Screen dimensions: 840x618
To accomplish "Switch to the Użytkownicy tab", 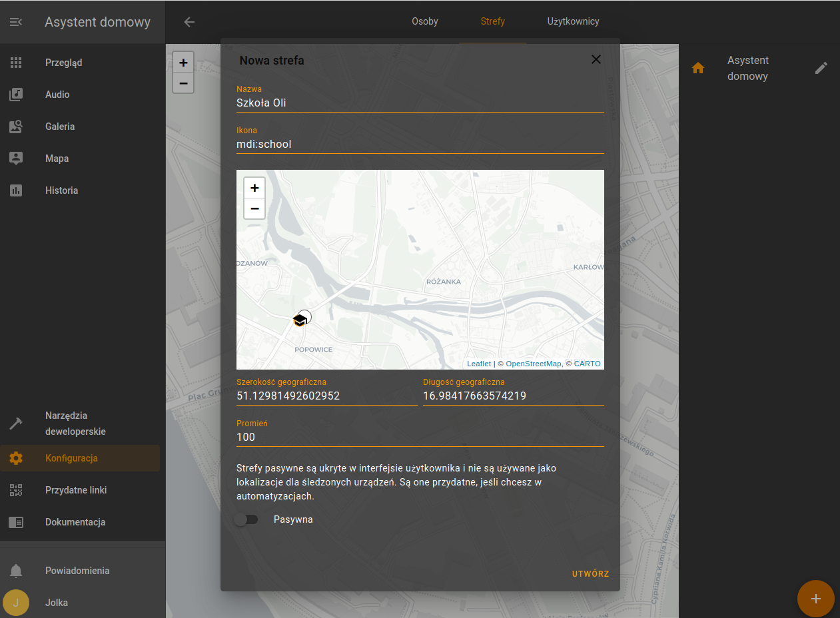I will point(574,21).
